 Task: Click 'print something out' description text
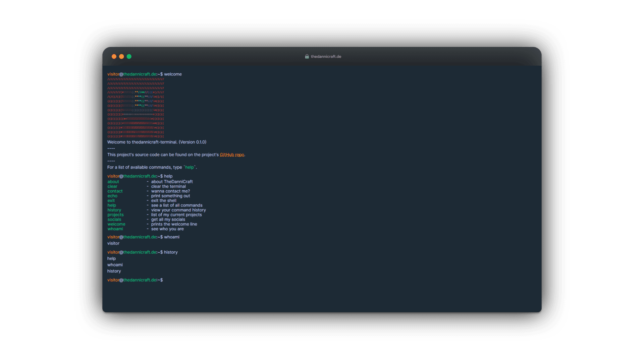(170, 196)
